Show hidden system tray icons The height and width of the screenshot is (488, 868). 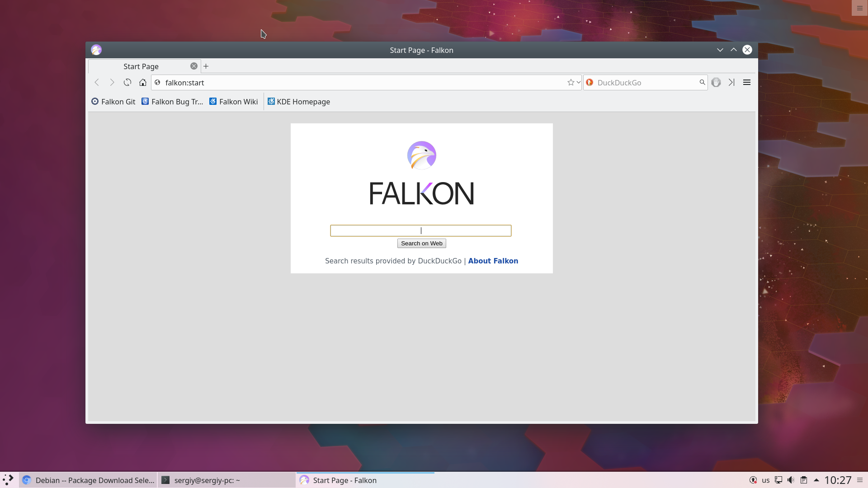[816, 480]
